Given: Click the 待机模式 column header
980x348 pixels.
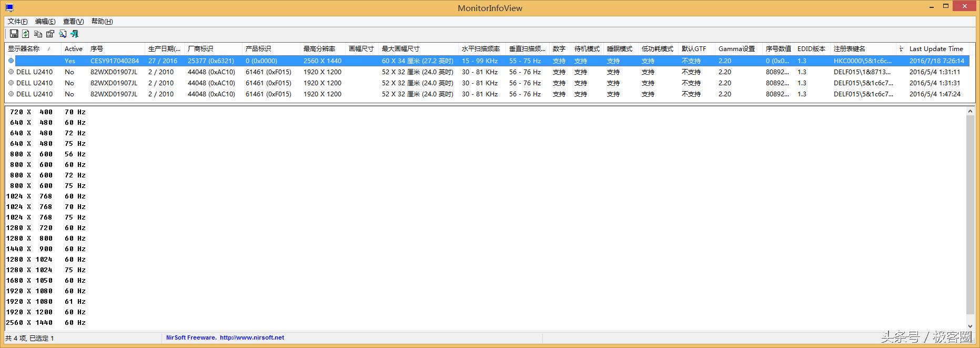Looking at the screenshot, I should point(587,49).
